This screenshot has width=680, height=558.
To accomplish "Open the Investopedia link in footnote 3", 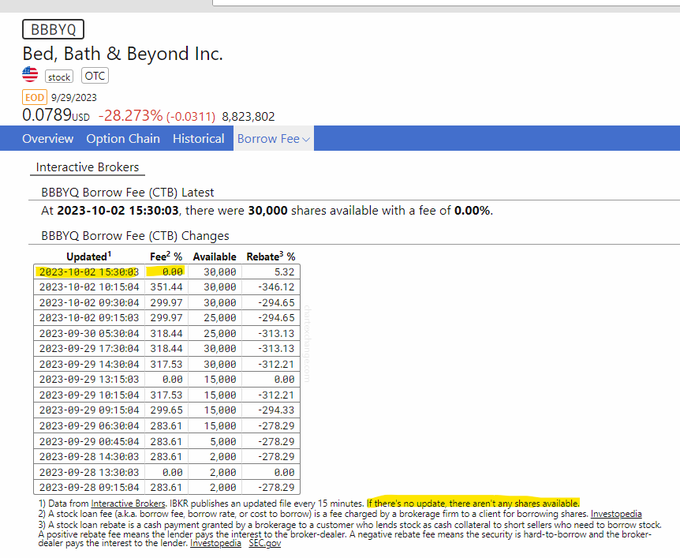I will coord(216,543).
